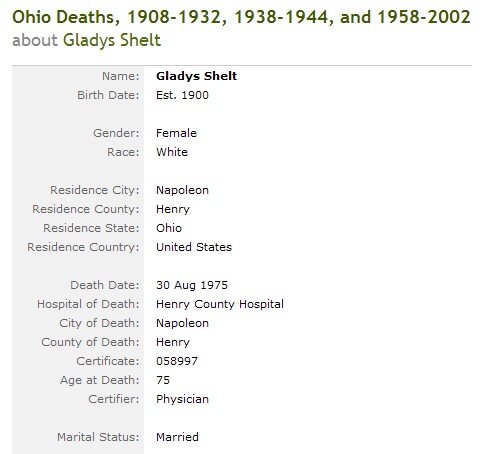Click the Gender value Female
The height and width of the screenshot is (454, 485).
176,133
